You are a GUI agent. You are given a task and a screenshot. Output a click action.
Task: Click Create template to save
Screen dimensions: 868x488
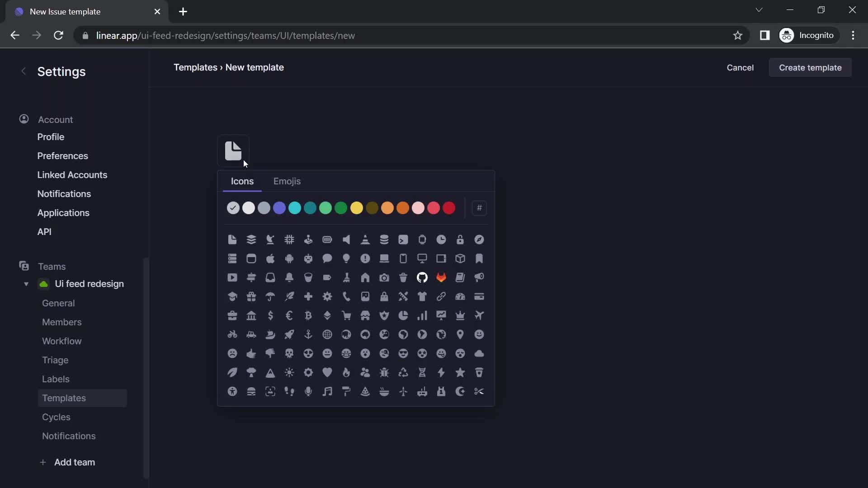[x=810, y=67]
